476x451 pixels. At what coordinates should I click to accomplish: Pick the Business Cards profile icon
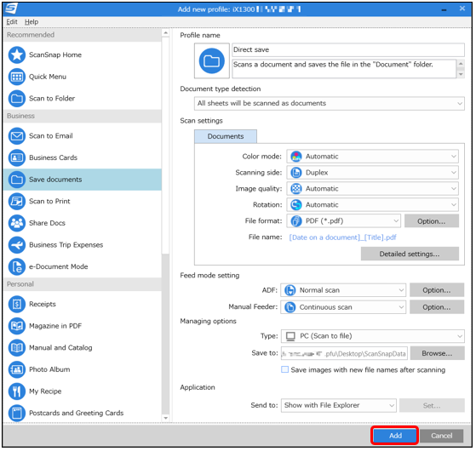[x=17, y=157]
